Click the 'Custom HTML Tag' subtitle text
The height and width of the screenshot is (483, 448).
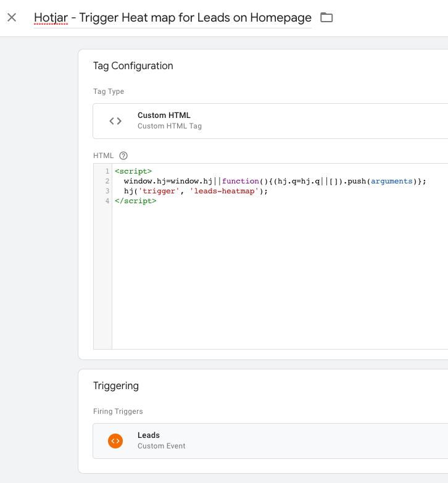tap(170, 126)
